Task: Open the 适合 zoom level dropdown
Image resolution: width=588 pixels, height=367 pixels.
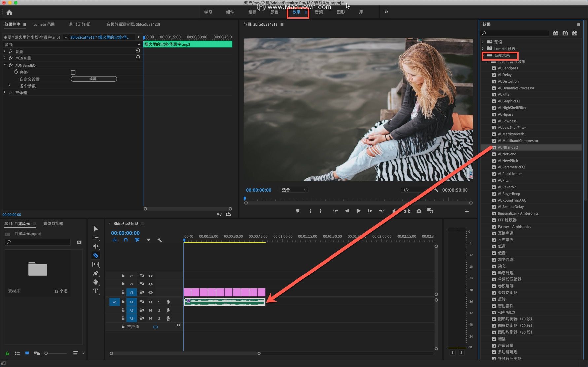Action: 294,190
